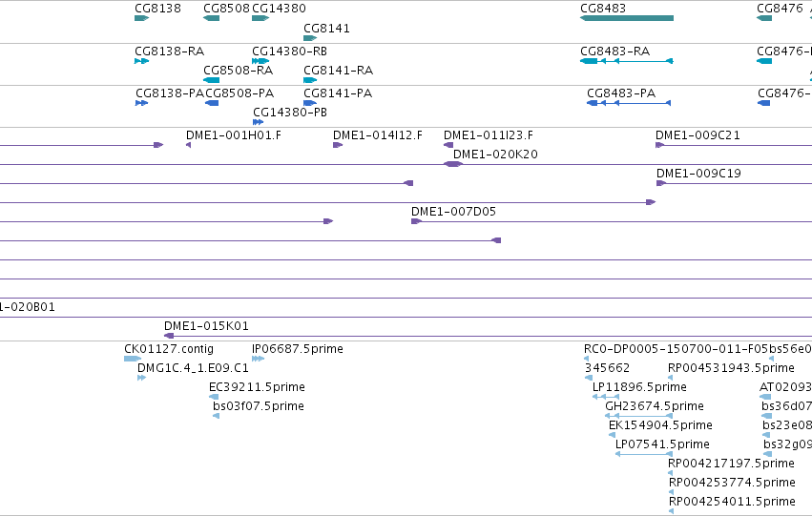The height and width of the screenshot is (516, 812).
Task: Click BAC end DME1-001H01.F
Action: pyautogui.click(x=234, y=135)
